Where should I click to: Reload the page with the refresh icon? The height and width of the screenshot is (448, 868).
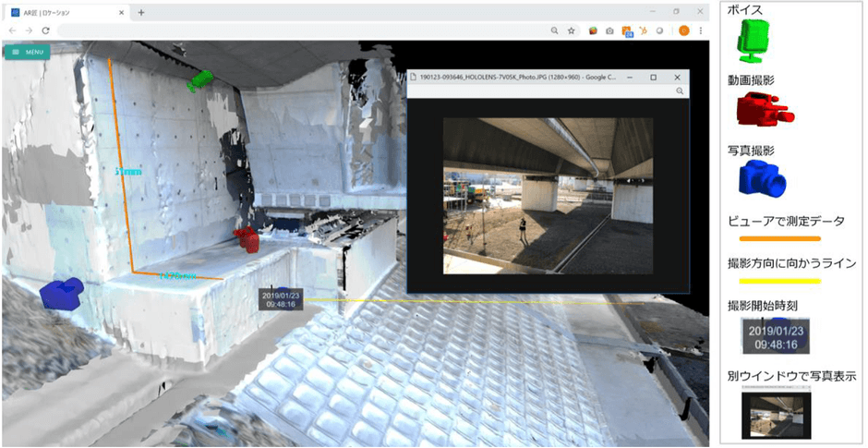pos(44,30)
